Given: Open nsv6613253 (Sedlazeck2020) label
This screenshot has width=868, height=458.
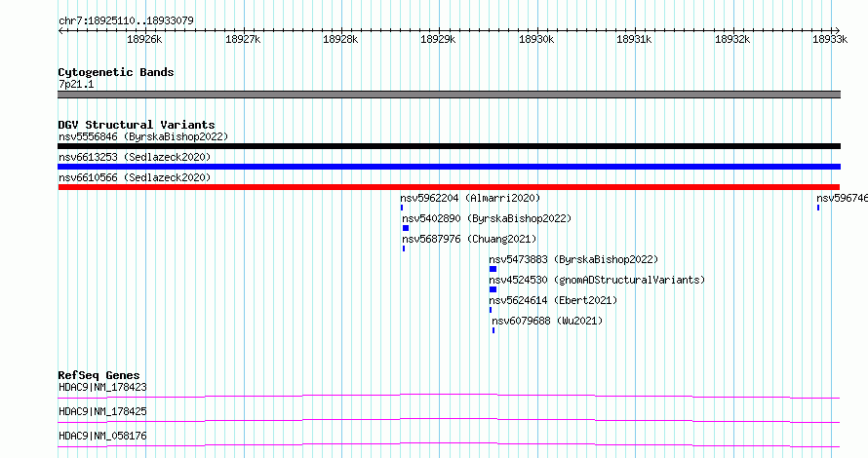Looking at the screenshot, I should tap(135, 157).
